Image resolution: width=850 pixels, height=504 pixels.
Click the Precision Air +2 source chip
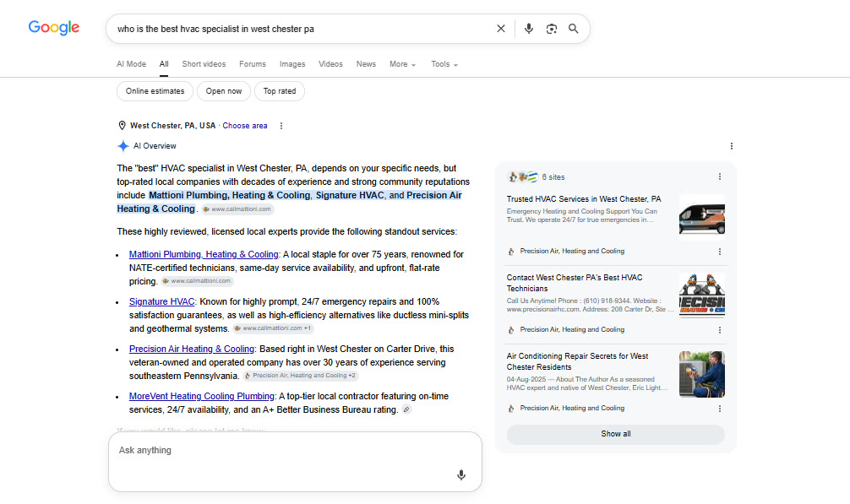click(300, 375)
